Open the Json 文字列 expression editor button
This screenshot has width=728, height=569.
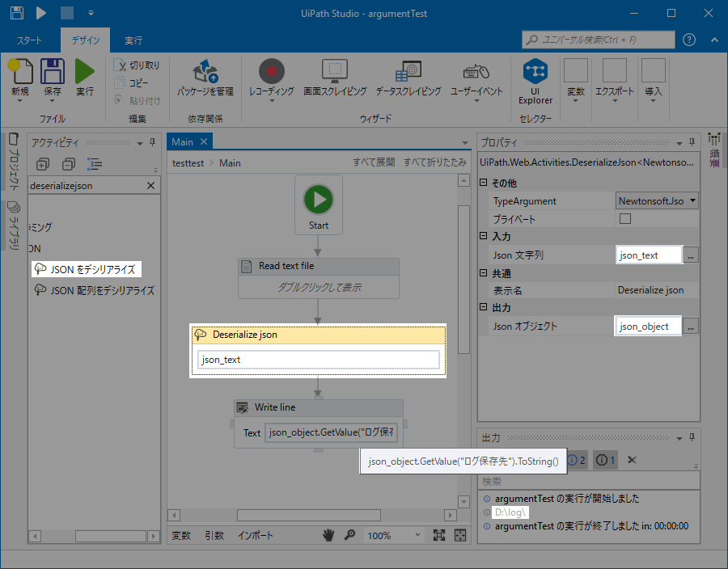(691, 255)
